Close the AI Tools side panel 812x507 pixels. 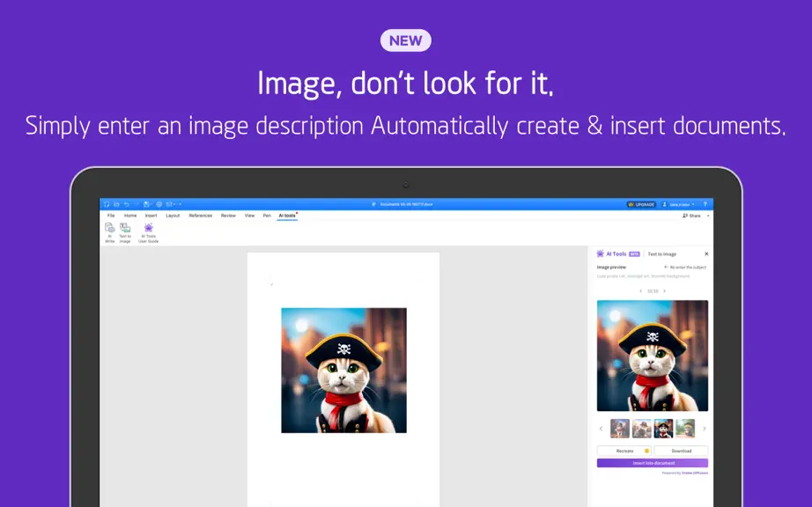(x=706, y=254)
